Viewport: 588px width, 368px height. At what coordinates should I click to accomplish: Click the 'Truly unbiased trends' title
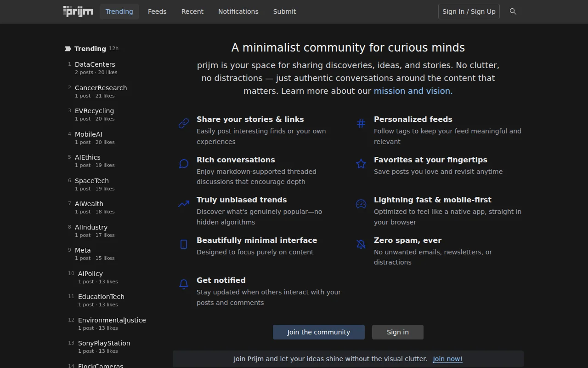pos(242,200)
